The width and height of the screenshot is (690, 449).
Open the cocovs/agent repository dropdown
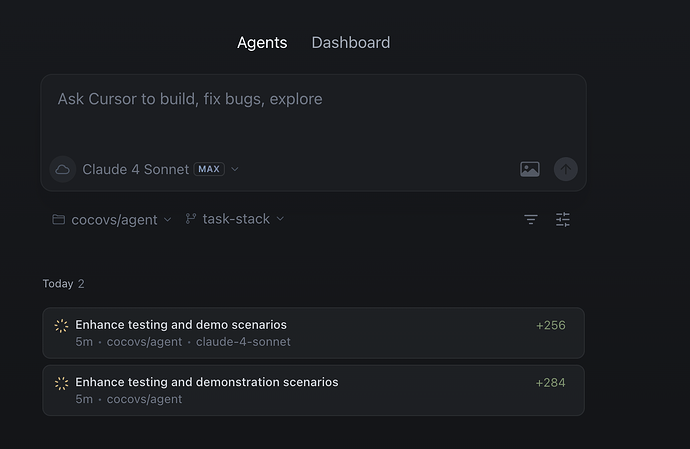112,219
